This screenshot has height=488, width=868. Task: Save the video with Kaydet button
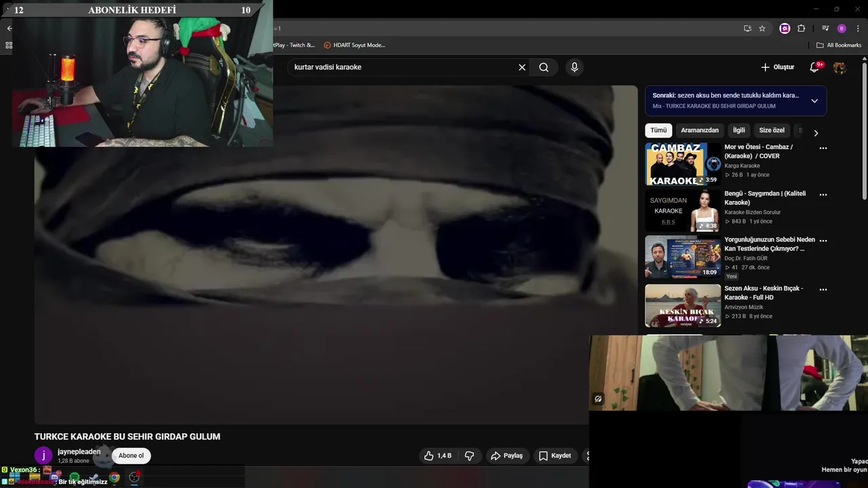point(555,455)
